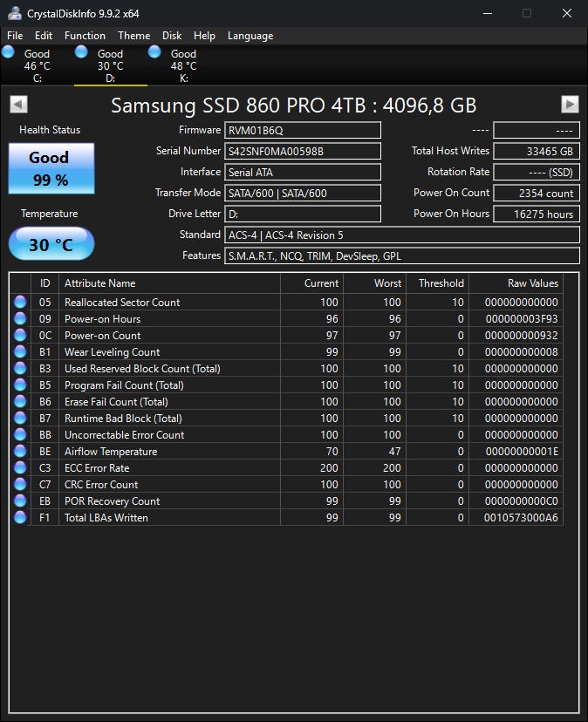
Task: Click Rotation Rate value ---- (SSD)
Action: pyautogui.click(x=537, y=172)
